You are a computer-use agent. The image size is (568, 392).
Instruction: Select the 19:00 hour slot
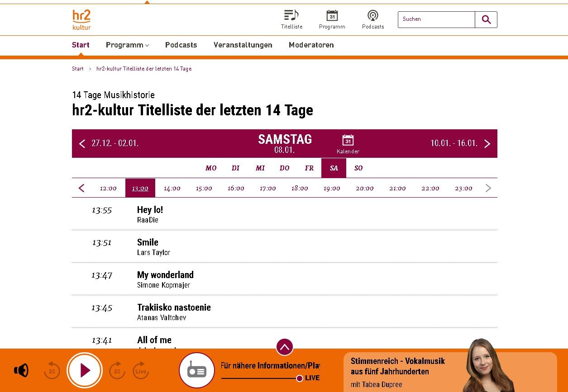click(332, 188)
